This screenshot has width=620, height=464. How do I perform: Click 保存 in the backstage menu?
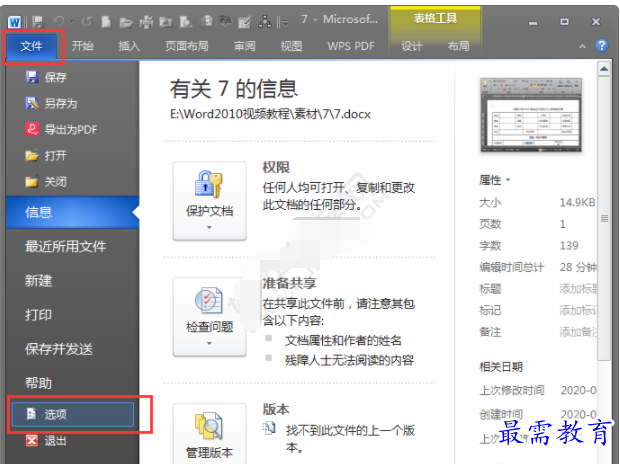[46, 77]
